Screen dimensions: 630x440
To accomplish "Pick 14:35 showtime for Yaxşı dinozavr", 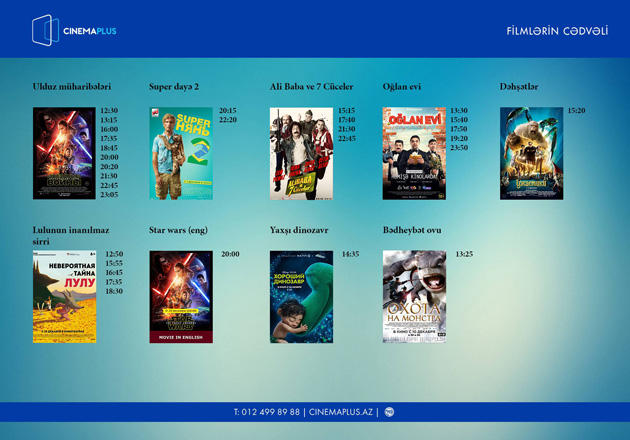I will point(350,254).
